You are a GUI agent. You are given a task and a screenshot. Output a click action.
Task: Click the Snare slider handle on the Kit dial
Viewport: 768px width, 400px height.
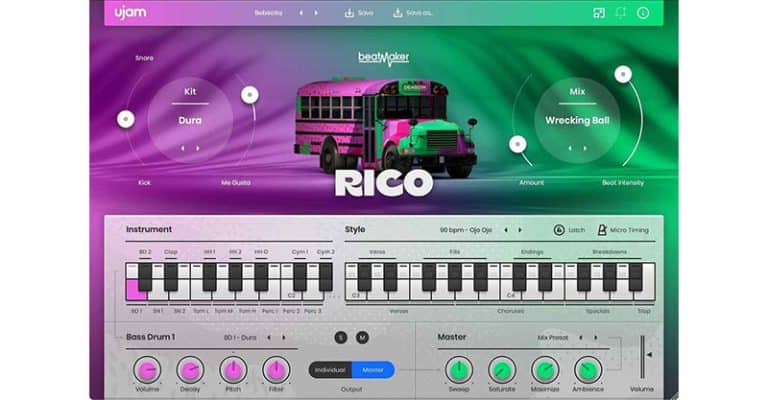tap(126, 119)
